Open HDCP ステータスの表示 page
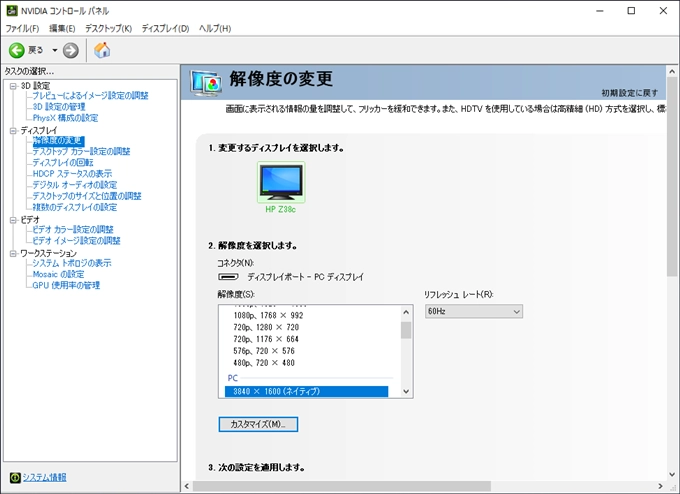680x494 pixels. (x=72, y=174)
